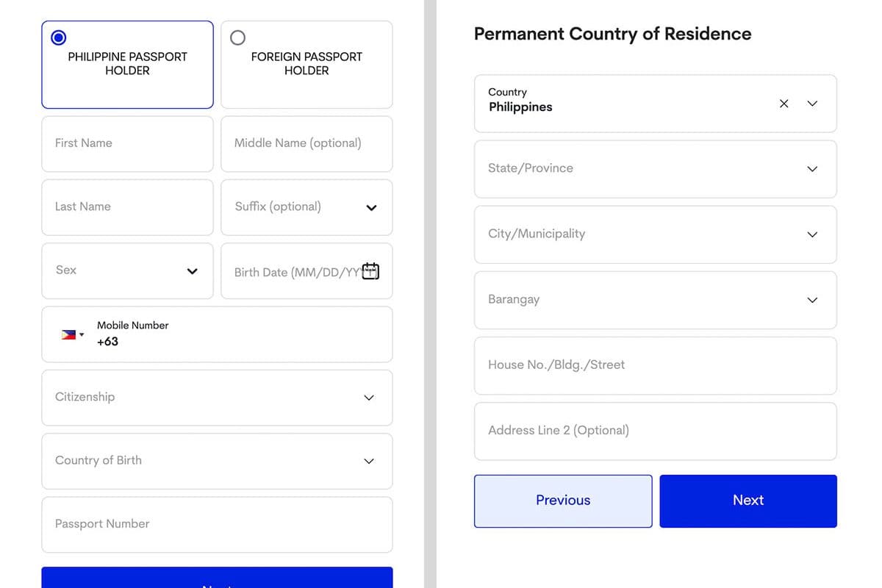Open the City/Municipality dropdown
The height and width of the screenshot is (588, 882).
[x=812, y=234]
